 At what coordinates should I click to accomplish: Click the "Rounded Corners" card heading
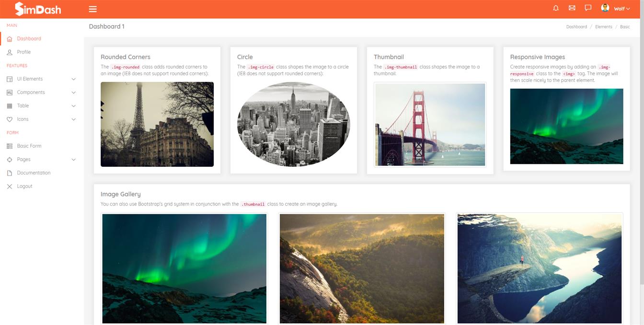tap(126, 57)
